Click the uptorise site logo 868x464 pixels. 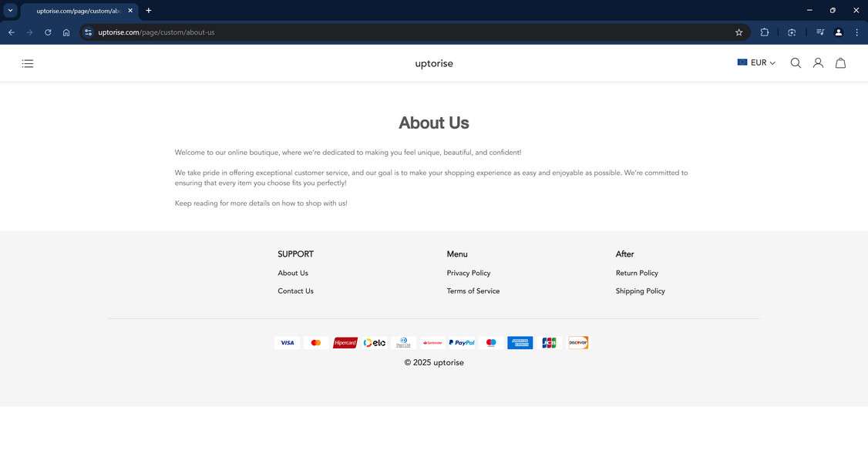click(434, 64)
